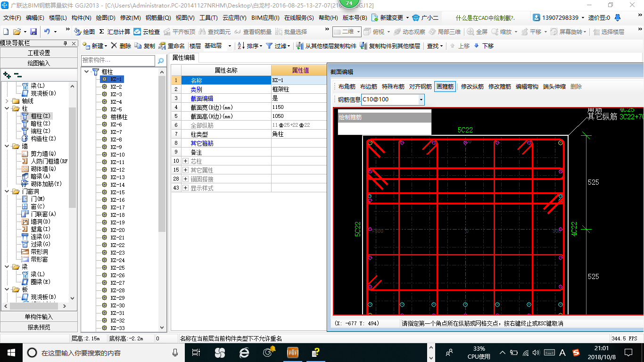The image size is (644, 362).
Task: Open the 报表预览 section
Action: coord(39,327)
